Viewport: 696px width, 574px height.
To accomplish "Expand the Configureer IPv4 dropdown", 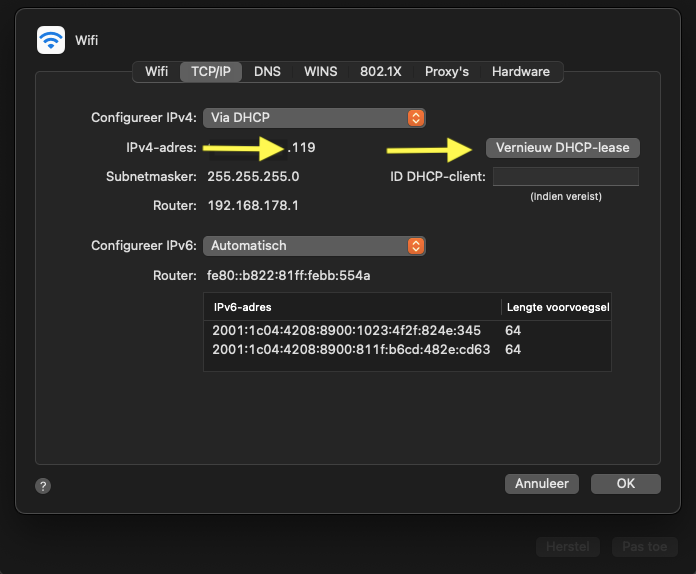I will [314, 118].
